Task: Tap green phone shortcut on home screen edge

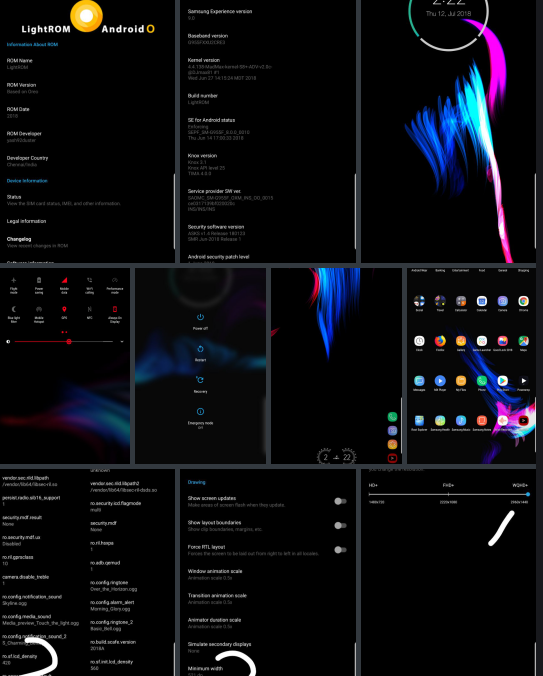Action: pyautogui.click(x=392, y=416)
